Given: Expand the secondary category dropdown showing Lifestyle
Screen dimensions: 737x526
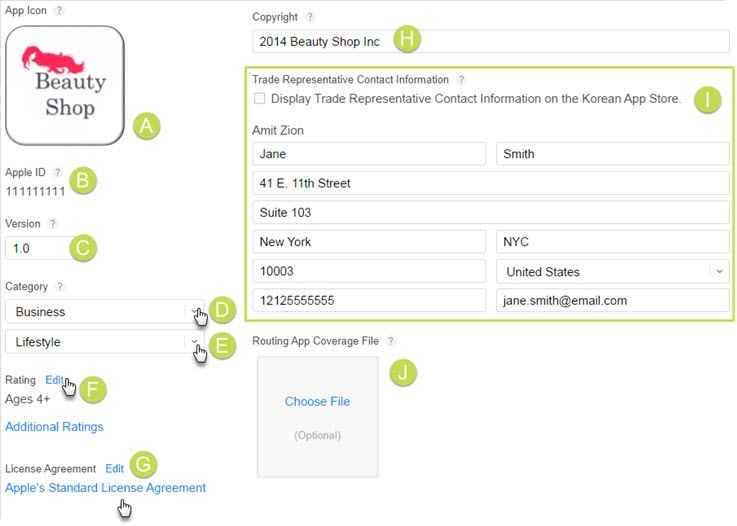Looking at the screenshot, I should pyautogui.click(x=104, y=342).
